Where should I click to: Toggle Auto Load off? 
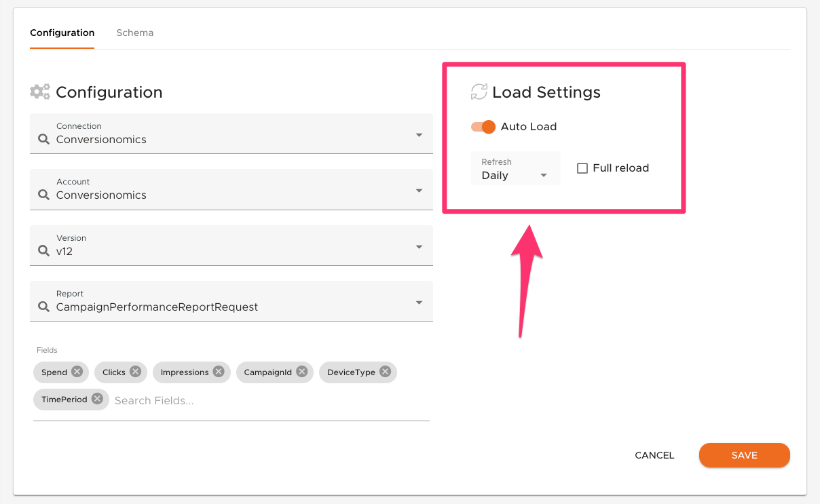(x=483, y=127)
